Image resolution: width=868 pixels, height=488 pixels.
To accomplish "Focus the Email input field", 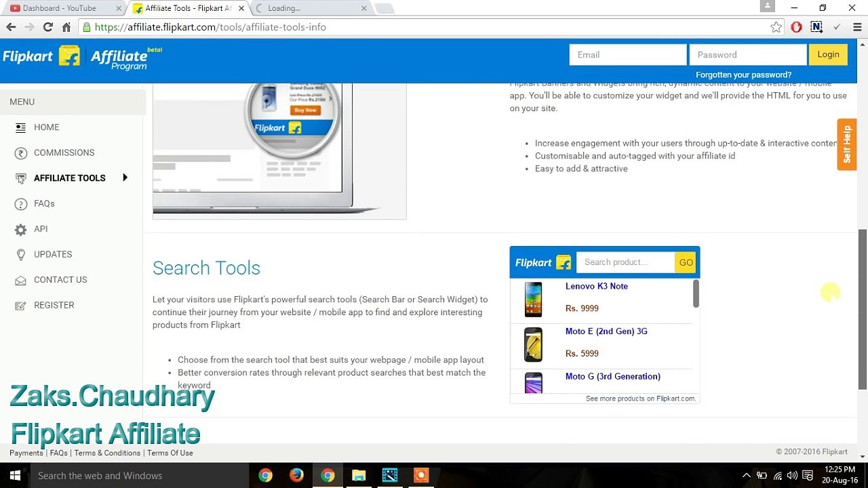I will coord(628,55).
